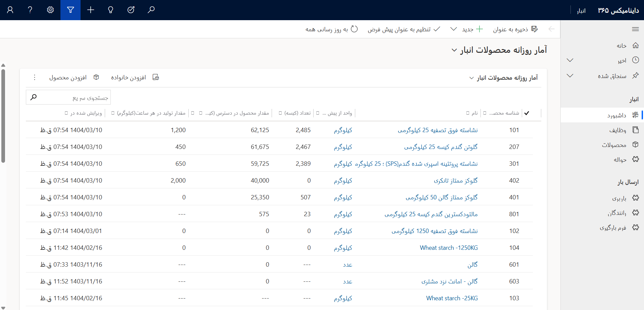Open the top bar search icon
This screenshot has width=644, height=310.
click(x=151, y=10)
